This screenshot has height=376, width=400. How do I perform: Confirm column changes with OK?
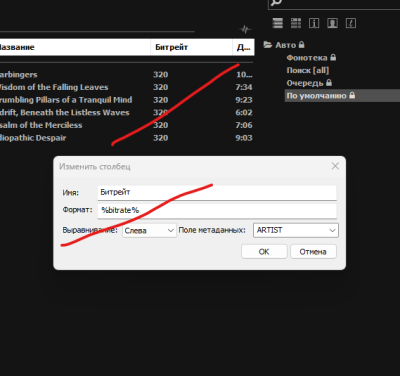264,252
